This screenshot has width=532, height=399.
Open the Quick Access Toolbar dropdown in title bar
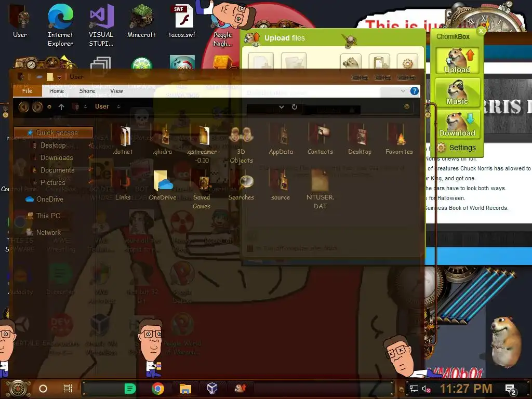pos(59,77)
